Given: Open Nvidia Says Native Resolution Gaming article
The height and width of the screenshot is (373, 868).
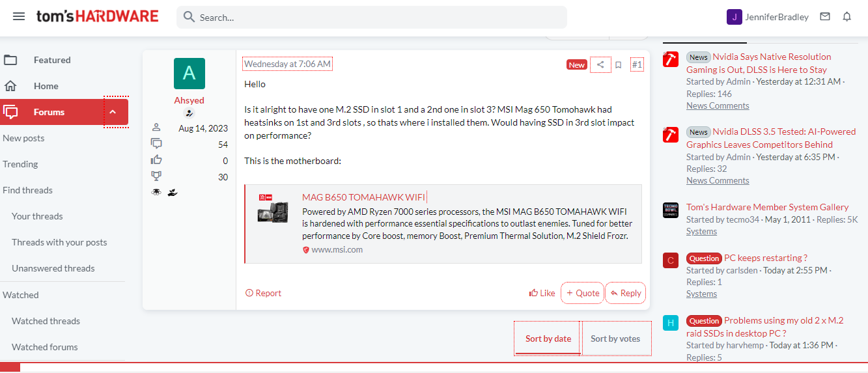Looking at the screenshot, I should tap(759, 63).
